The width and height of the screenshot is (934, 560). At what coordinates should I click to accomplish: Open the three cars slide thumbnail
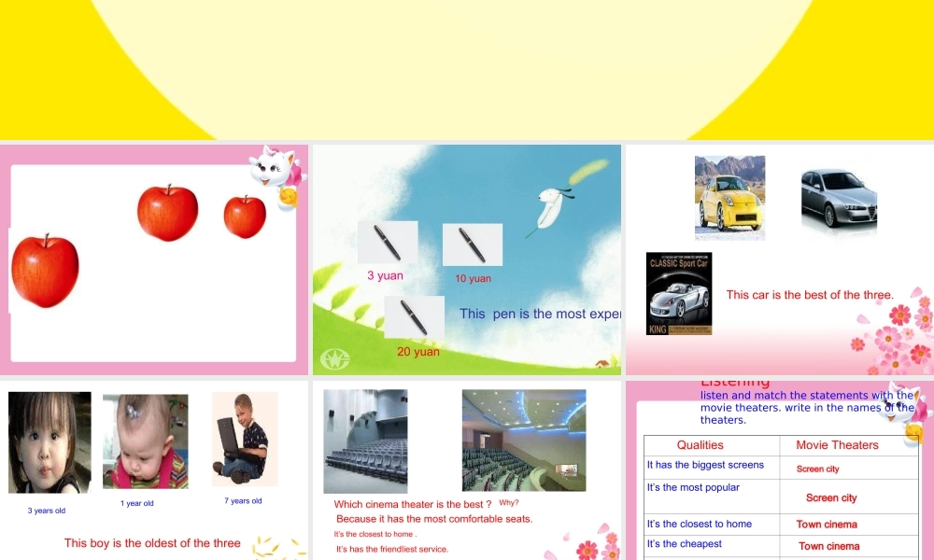tap(780, 259)
